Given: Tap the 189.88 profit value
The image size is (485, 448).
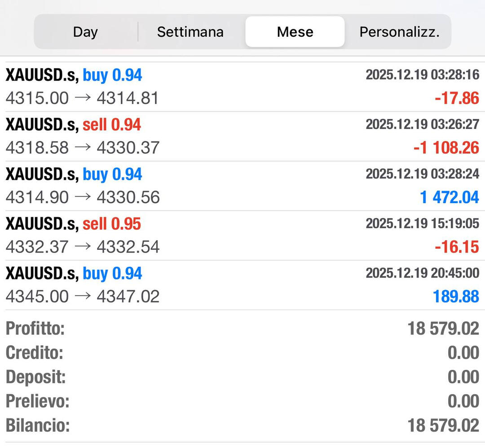Looking at the screenshot, I should pyautogui.click(x=455, y=297).
